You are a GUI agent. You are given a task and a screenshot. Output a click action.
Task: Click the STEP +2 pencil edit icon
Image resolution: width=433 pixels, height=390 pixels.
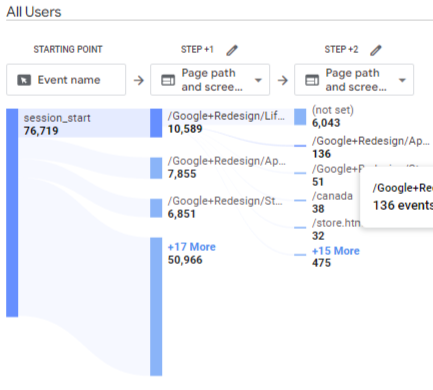(376, 50)
